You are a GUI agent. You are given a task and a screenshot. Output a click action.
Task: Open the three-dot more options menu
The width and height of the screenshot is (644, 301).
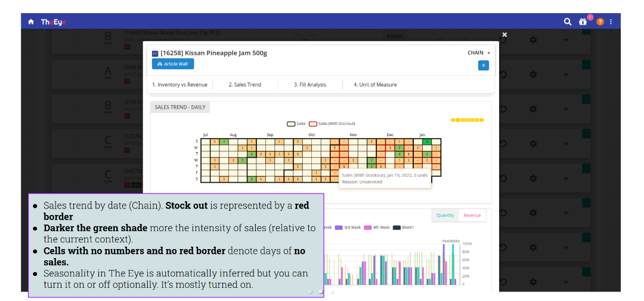pyautogui.click(x=611, y=22)
